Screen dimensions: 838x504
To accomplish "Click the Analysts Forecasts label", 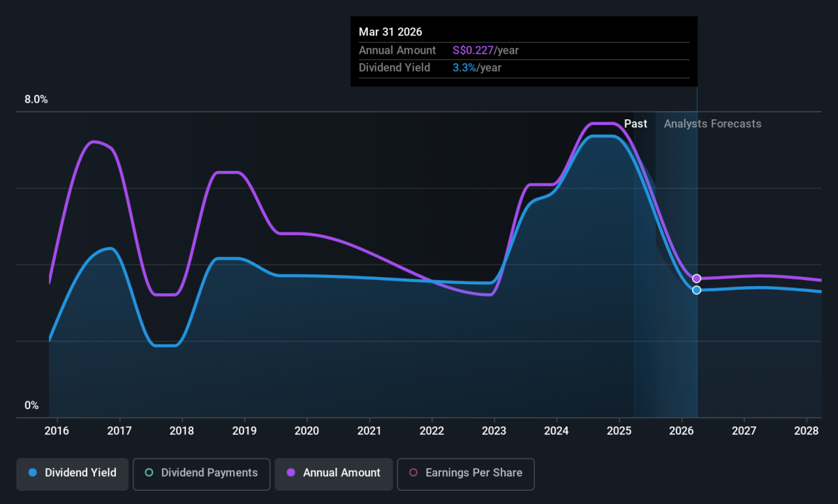I will tap(712, 124).
